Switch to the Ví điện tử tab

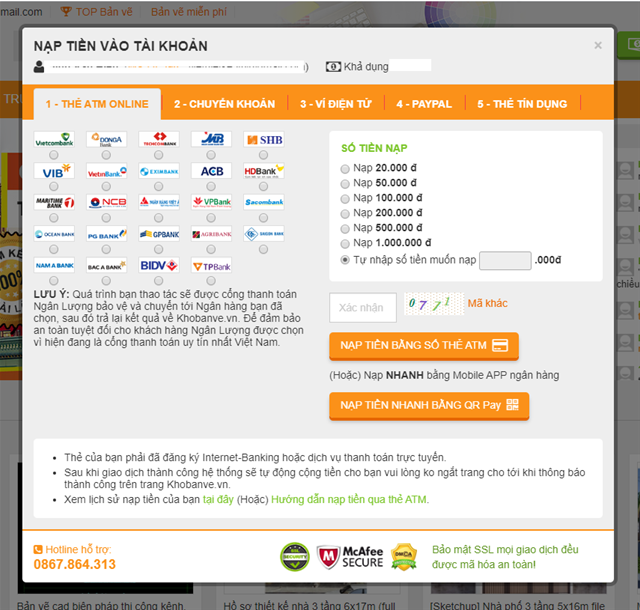(336, 104)
